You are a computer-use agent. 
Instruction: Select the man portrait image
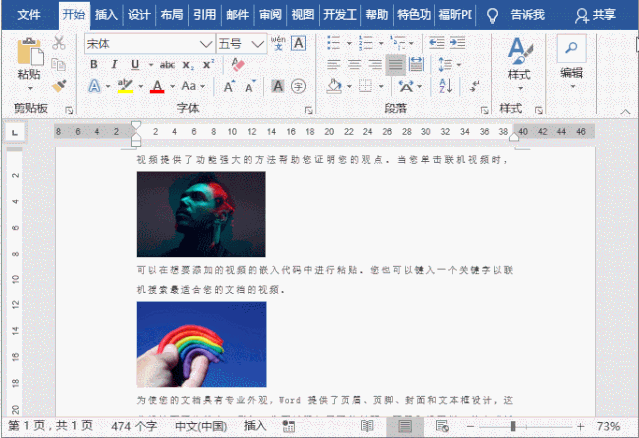[x=201, y=214]
